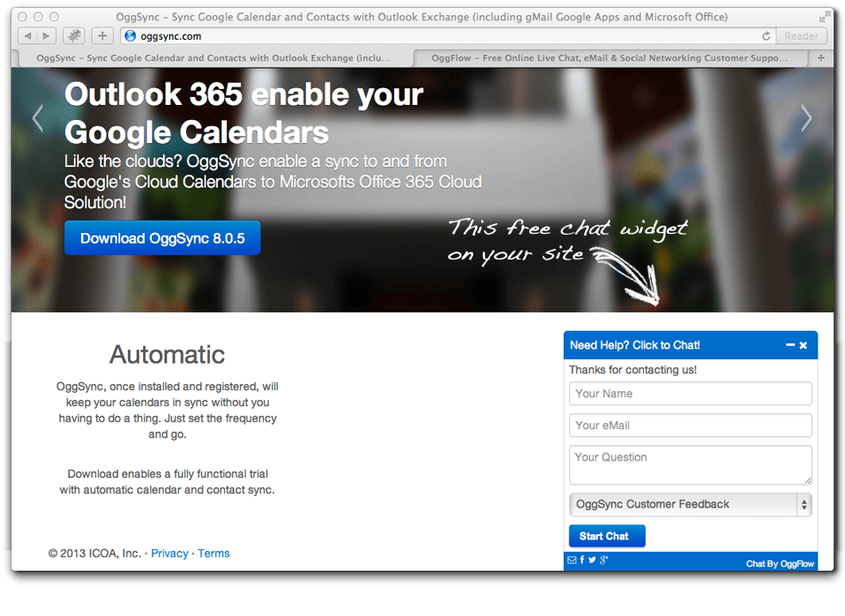Click the Facebook icon in chat widget footer

[x=582, y=560]
